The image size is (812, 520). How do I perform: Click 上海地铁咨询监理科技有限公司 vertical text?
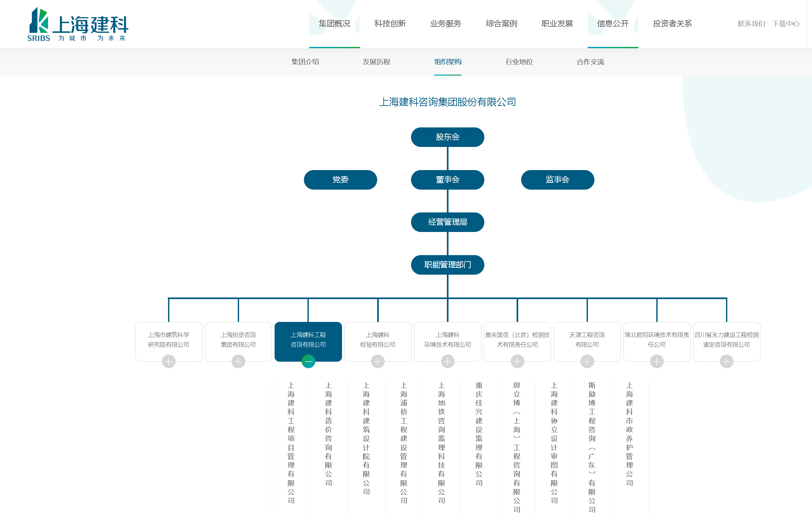pyautogui.click(x=441, y=443)
